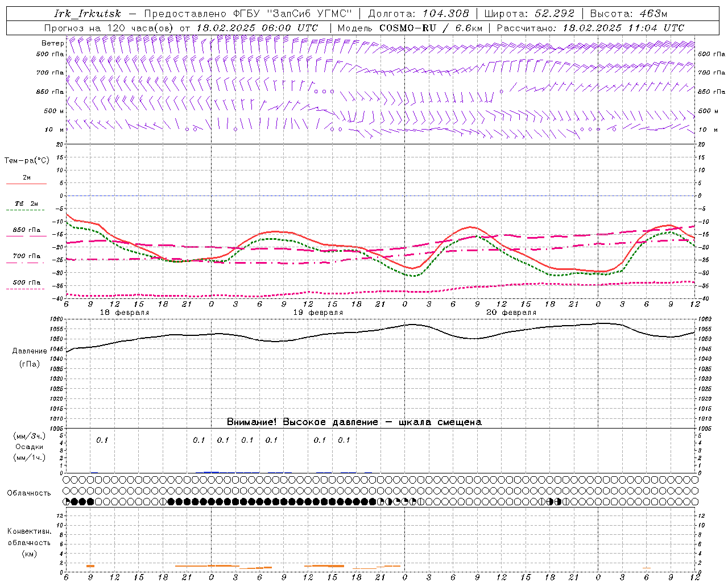The width and height of the screenshot is (728, 582).
Task: Click the "19 февраля" date label
Action: [x=318, y=313]
